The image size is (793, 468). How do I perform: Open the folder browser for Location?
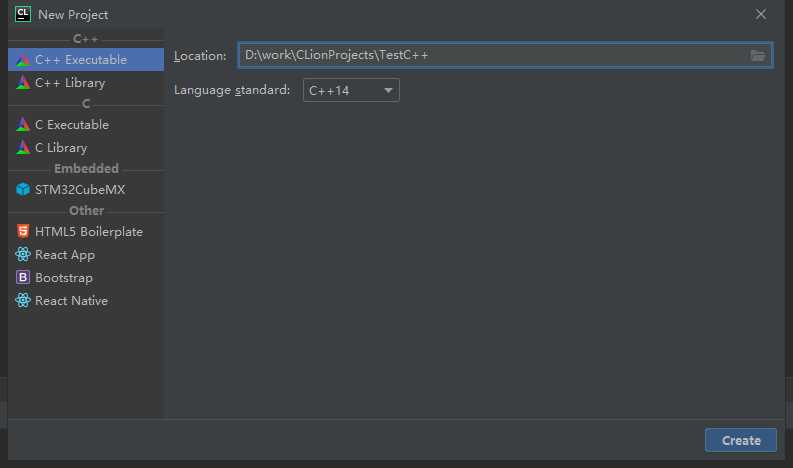click(758, 56)
